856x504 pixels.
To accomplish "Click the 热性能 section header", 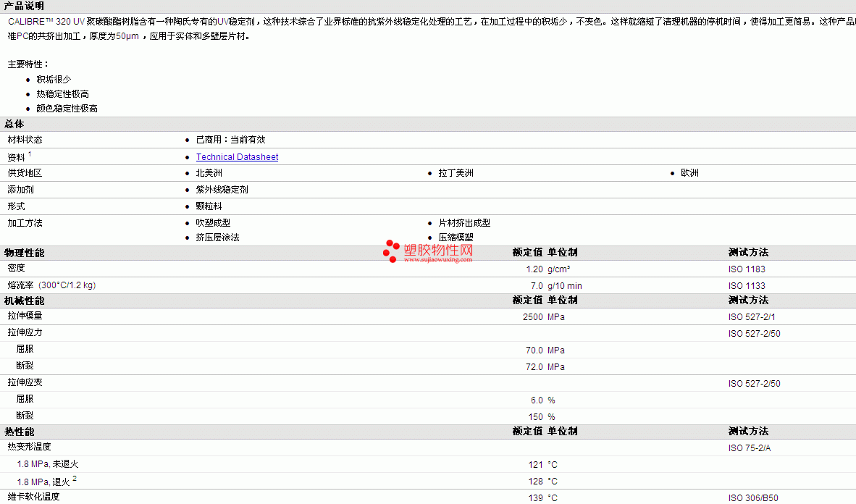I will point(20,432).
